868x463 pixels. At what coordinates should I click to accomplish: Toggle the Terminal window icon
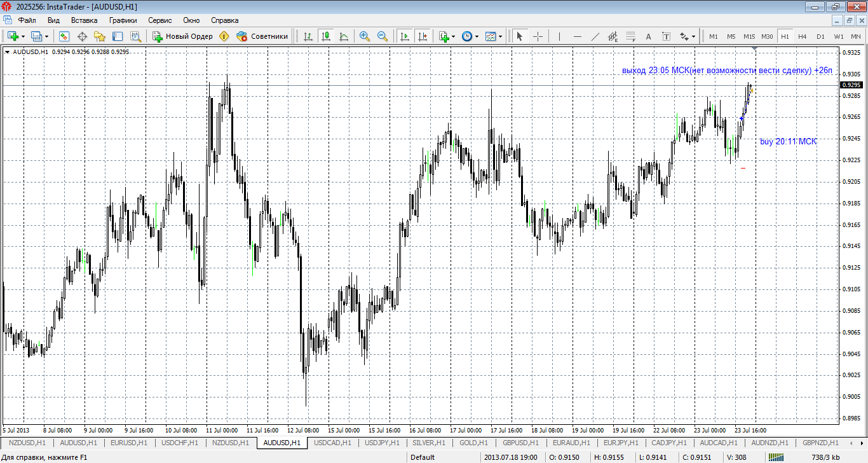[118, 36]
